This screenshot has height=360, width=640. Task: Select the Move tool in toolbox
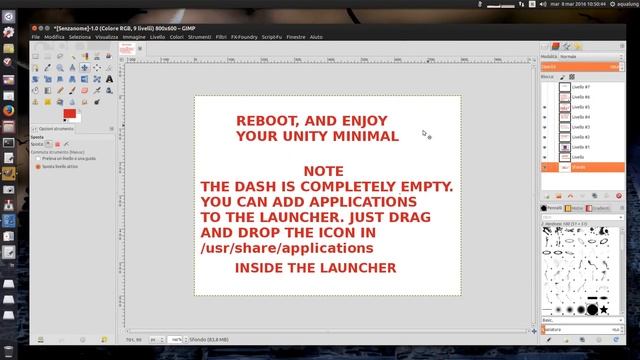click(x=84, y=68)
